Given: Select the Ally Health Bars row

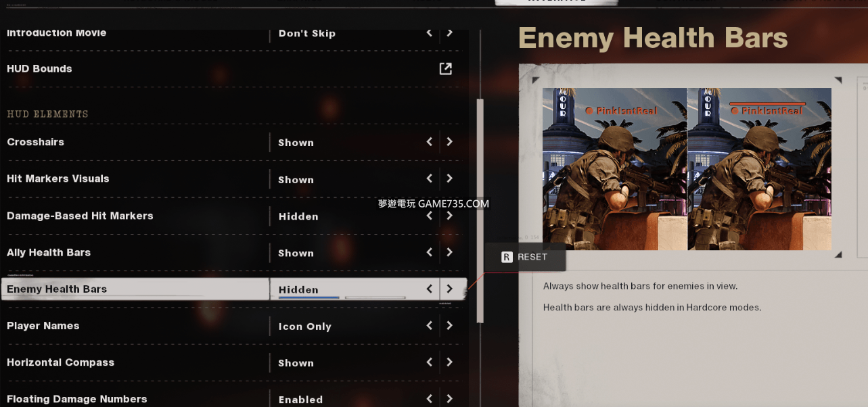Looking at the screenshot, I should [233, 252].
